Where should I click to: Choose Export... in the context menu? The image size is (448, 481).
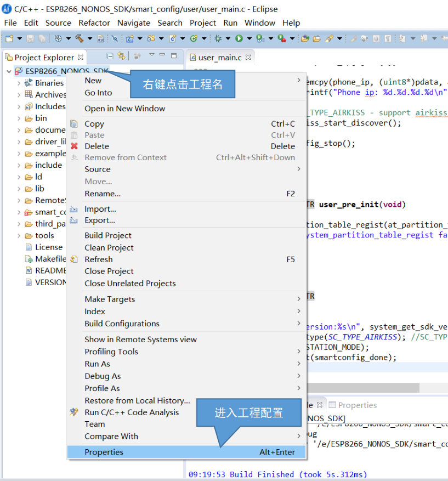[186, 220]
